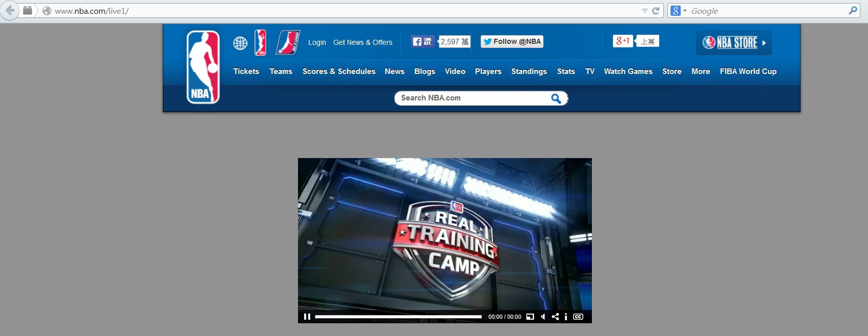Reload the page with the refresh icon
This screenshot has width=868, height=336.
pos(656,11)
